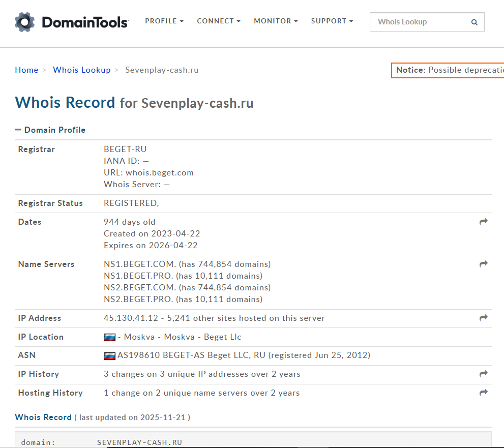The image size is (504, 448).
Task: Click the Registrar Status row label
Action: click(x=50, y=203)
